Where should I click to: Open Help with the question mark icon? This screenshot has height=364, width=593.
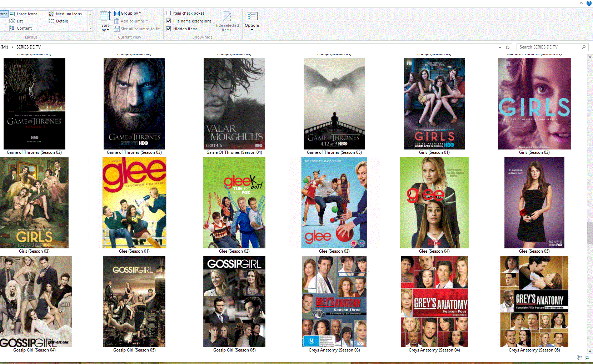pyautogui.click(x=589, y=3)
